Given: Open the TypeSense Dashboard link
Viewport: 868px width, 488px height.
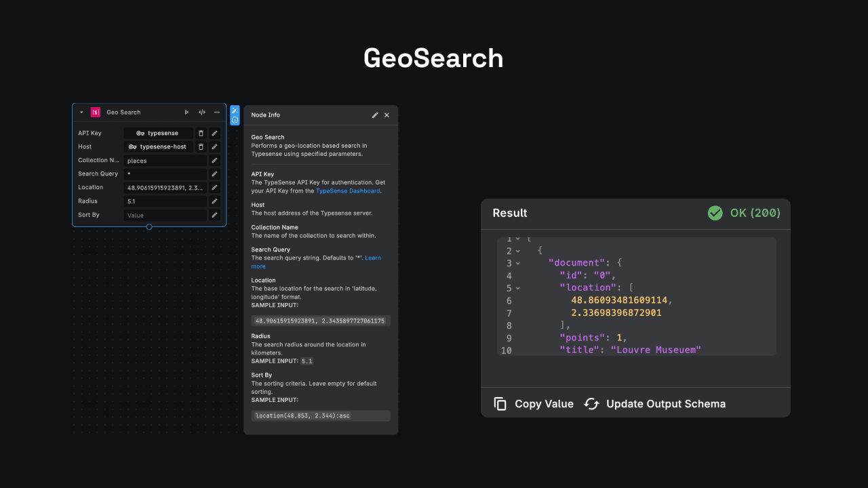Looking at the screenshot, I should coord(347,191).
